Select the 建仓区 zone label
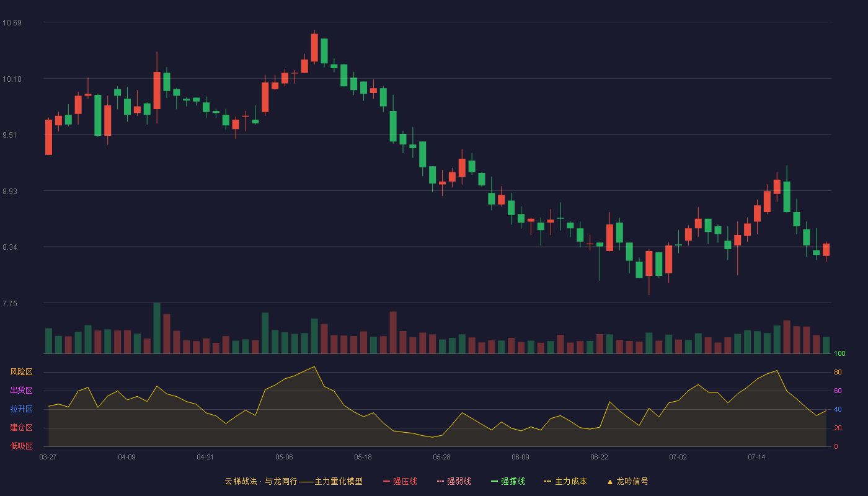 pos(21,428)
